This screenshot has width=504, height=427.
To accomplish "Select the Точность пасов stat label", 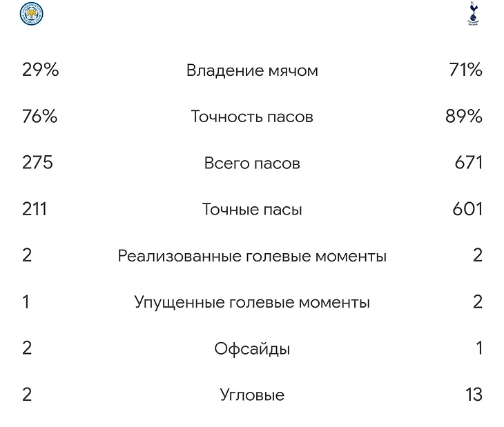I will coord(252,117).
